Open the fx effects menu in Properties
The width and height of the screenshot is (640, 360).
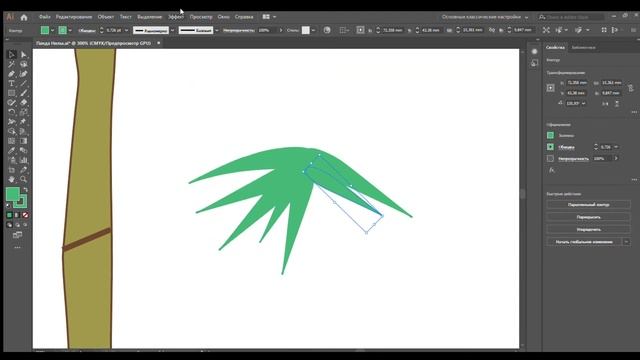[x=551, y=170]
